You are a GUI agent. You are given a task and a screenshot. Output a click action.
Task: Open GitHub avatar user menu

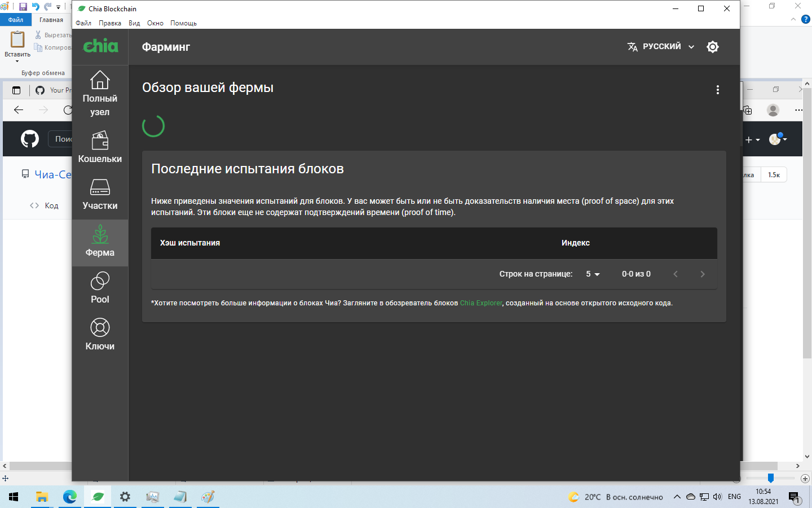(778, 139)
